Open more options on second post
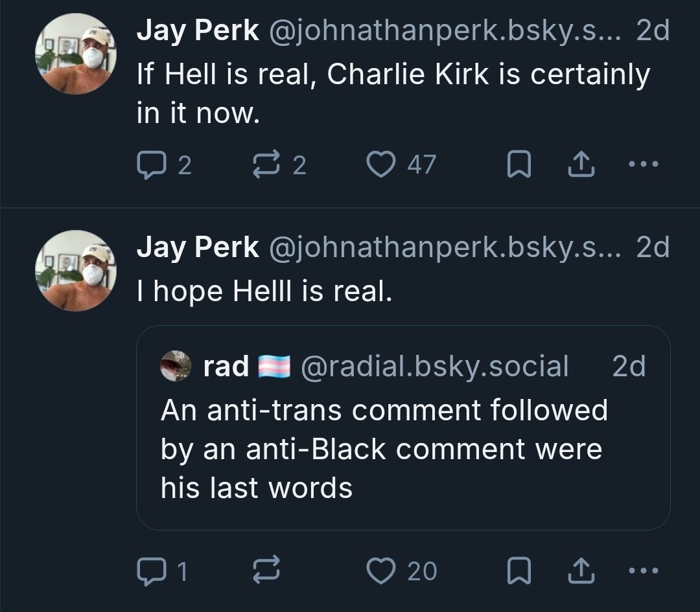The width and height of the screenshot is (700, 612). (x=643, y=570)
